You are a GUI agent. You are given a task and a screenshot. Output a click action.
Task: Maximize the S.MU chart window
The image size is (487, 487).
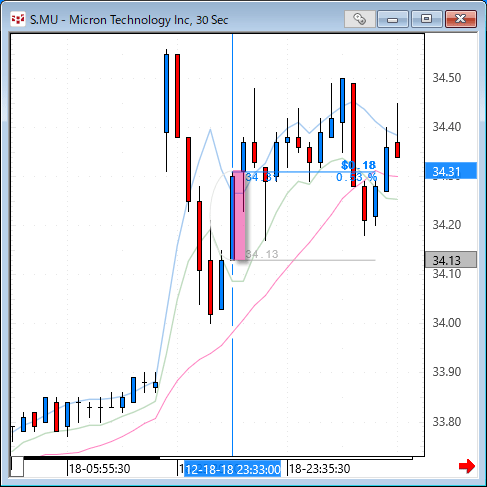(x=427, y=19)
